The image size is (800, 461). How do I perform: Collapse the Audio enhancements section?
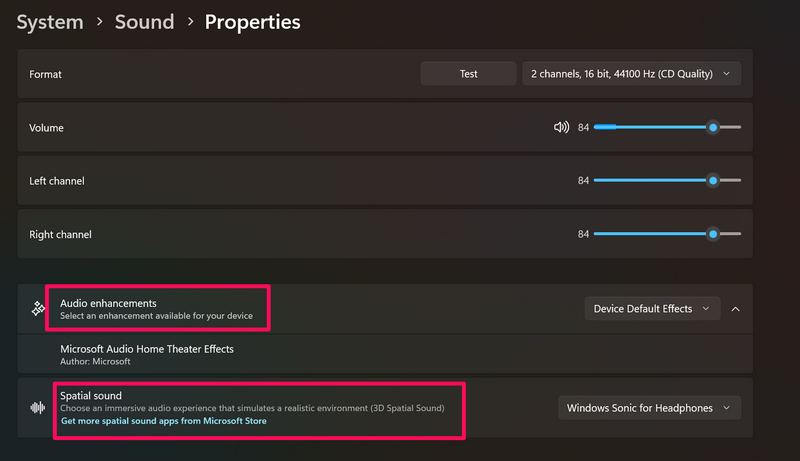736,309
